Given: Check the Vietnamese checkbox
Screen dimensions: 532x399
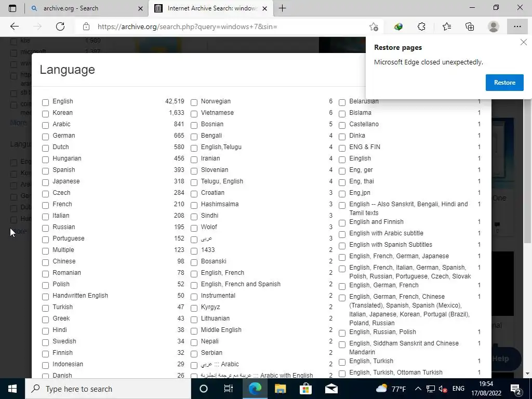Looking at the screenshot, I should pyautogui.click(x=194, y=114).
